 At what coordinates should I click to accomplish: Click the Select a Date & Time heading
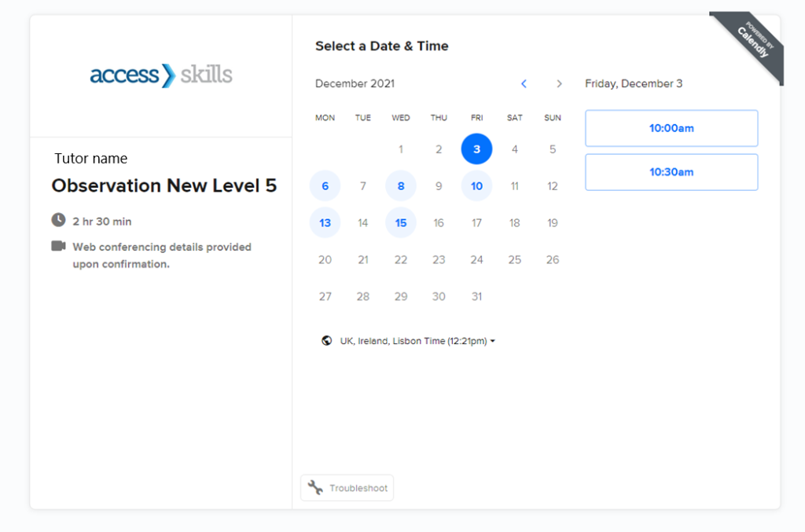pyautogui.click(x=381, y=46)
